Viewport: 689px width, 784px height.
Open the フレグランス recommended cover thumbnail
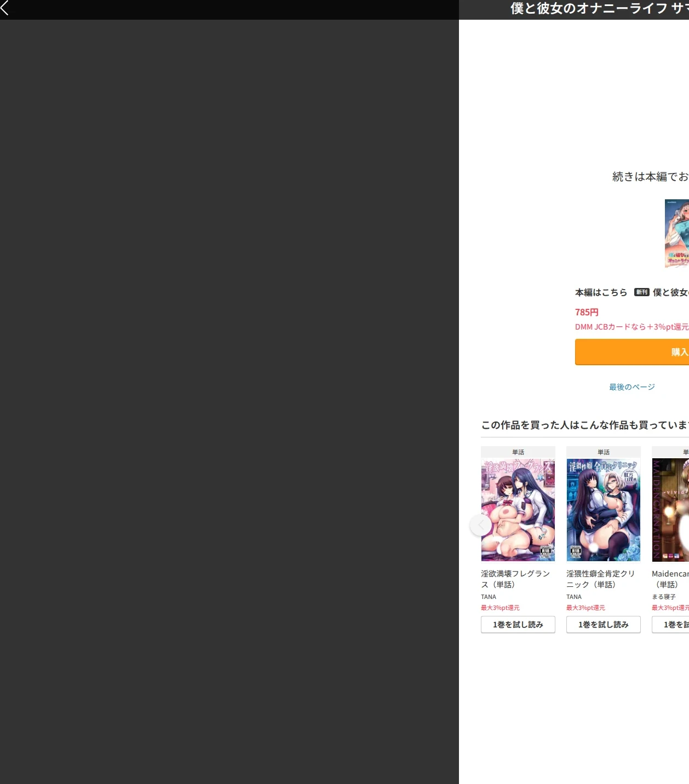click(x=518, y=510)
